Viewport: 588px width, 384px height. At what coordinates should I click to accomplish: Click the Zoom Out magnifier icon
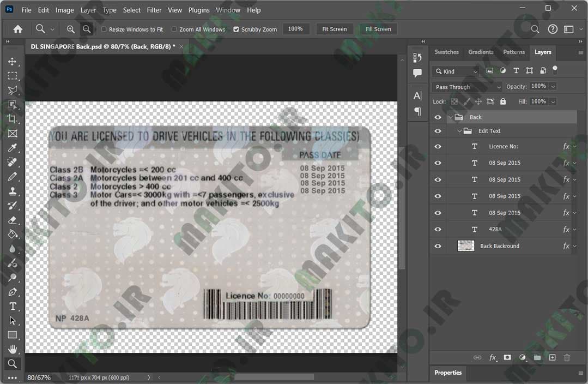pyautogui.click(x=87, y=29)
